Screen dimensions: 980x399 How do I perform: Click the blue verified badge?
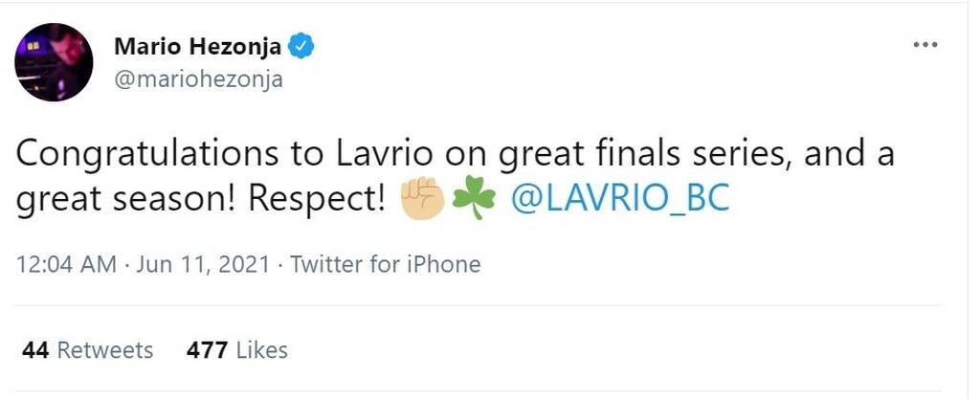tap(302, 46)
